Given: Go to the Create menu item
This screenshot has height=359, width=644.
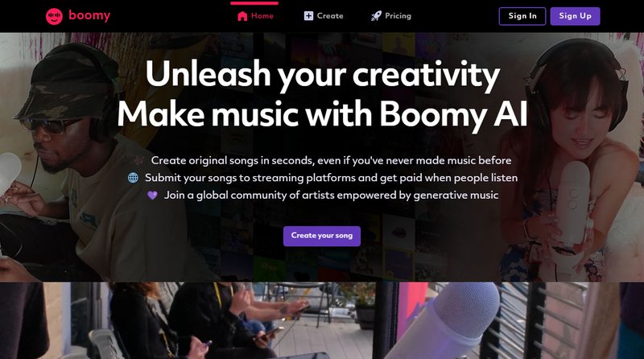Looking at the screenshot, I should click(x=330, y=16).
